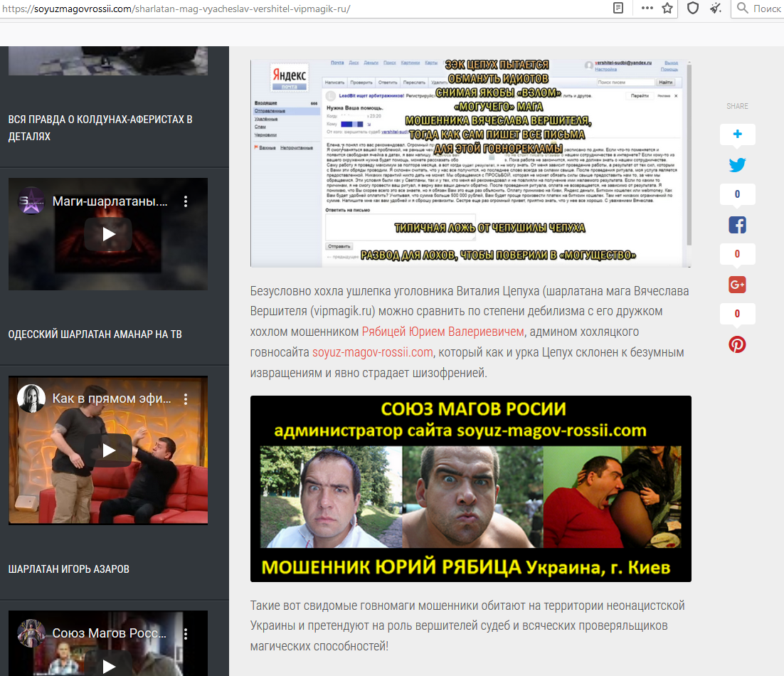Viewport: 784px width, 676px height.
Task: Open the more options menu on the "Как в прямом эфи..." video
Action: point(186,398)
